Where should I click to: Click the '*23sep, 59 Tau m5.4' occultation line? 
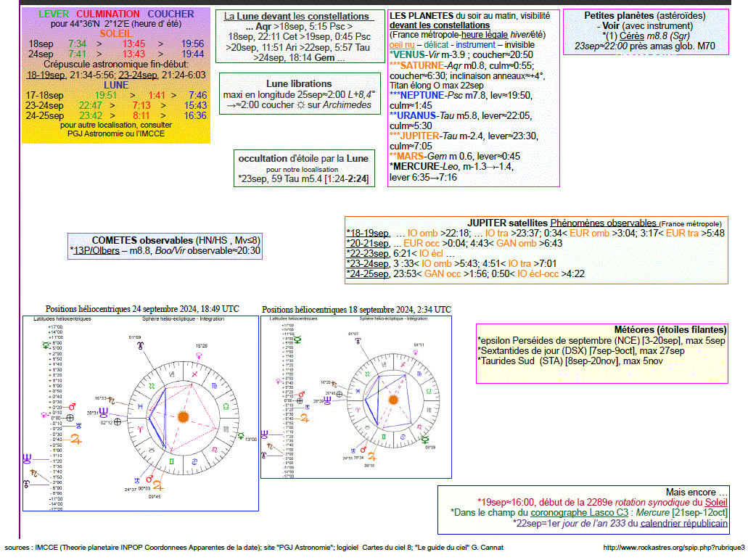[303, 179]
